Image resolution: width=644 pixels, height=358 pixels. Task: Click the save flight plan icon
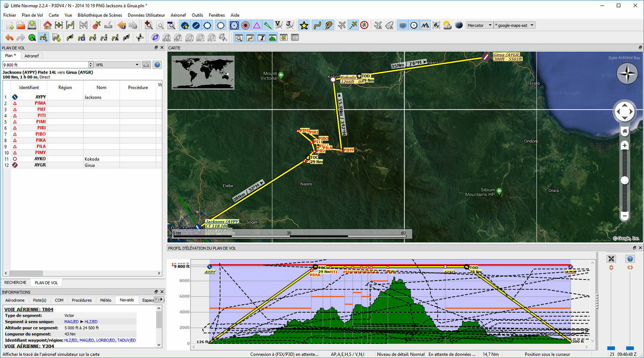coord(32,25)
